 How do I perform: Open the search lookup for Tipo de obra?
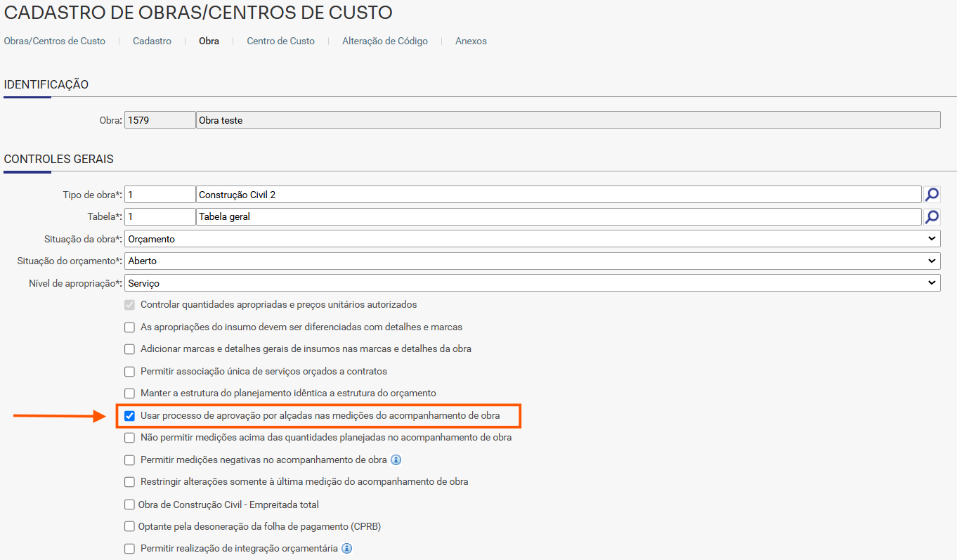[x=932, y=195]
